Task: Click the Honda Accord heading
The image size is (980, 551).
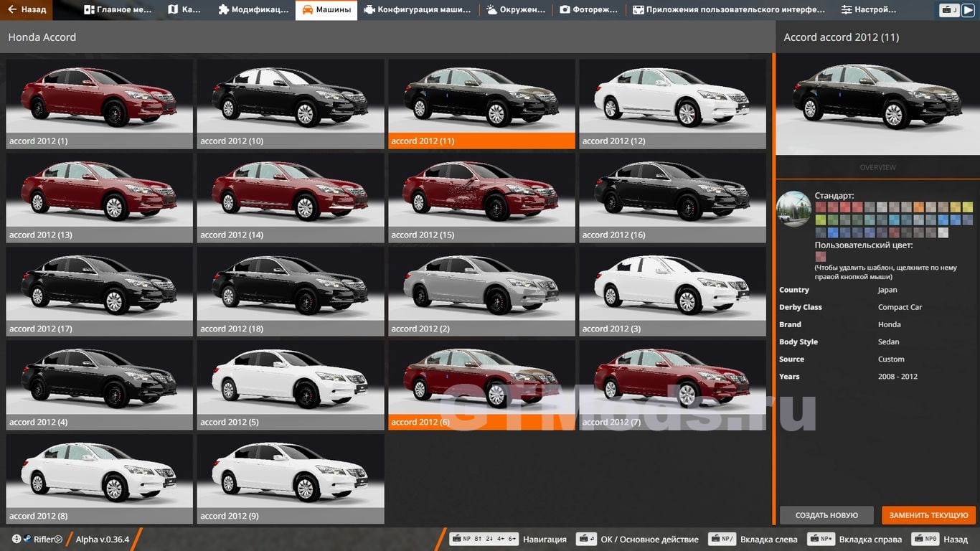Action: [42, 37]
